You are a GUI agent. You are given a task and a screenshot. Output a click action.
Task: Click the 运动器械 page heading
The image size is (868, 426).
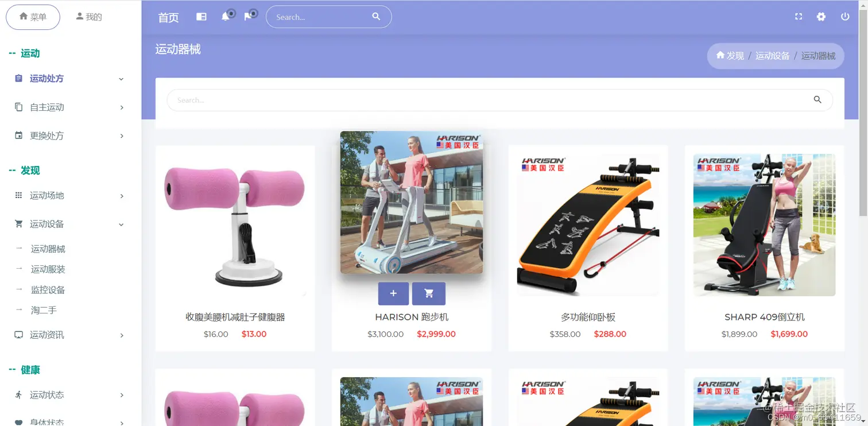(x=178, y=49)
